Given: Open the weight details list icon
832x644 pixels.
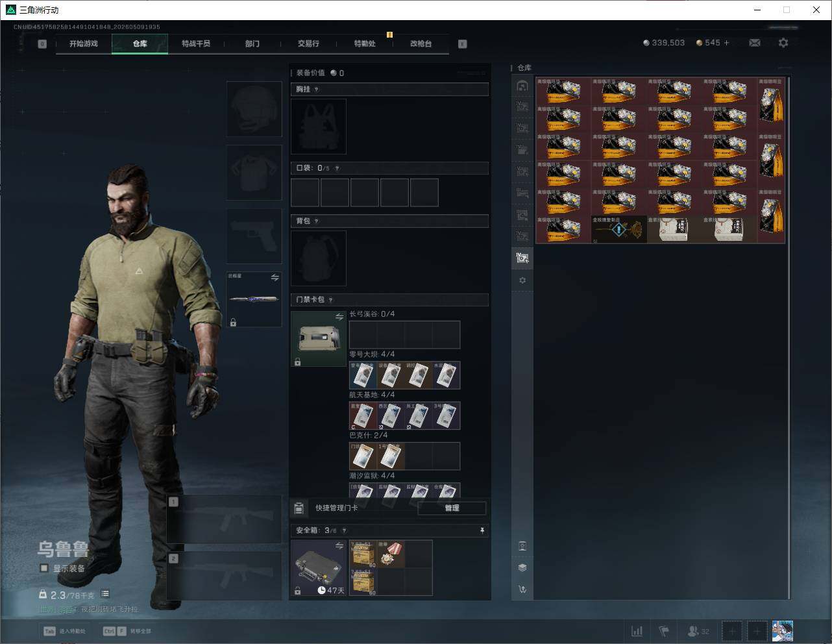Looking at the screenshot, I should click(x=105, y=594).
